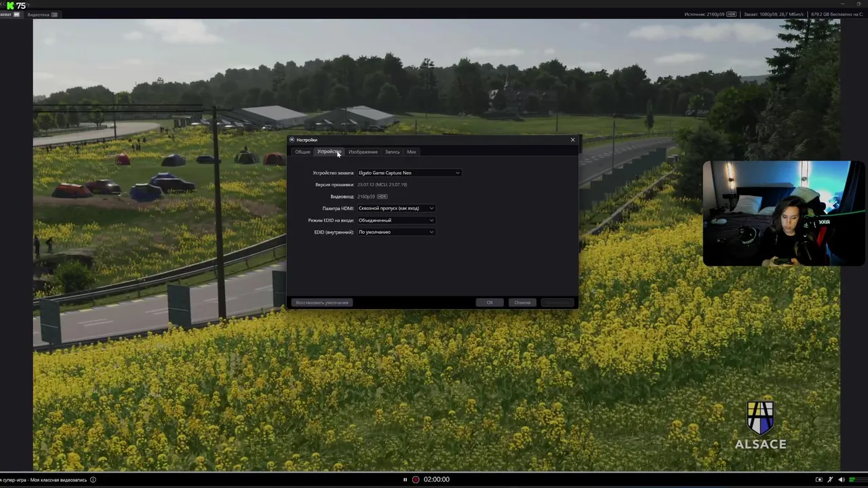Click the webcam overlay thumbnail
The image size is (868, 488).
(x=783, y=213)
